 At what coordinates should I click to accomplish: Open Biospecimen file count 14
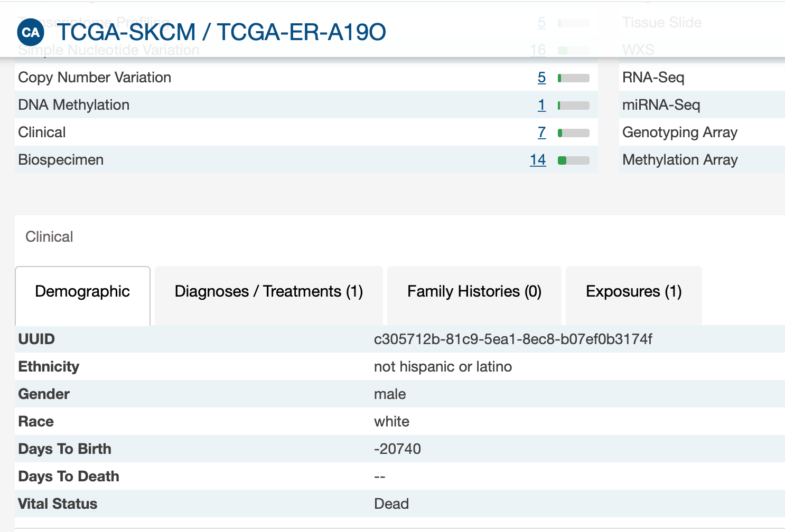(538, 160)
